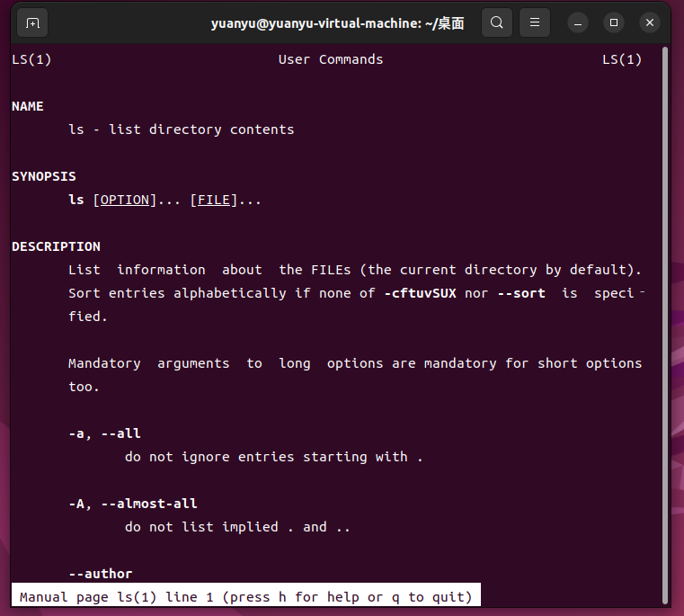Click the "-A, --almost-all" option text
This screenshot has width=684, height=616.
point(133,504)
